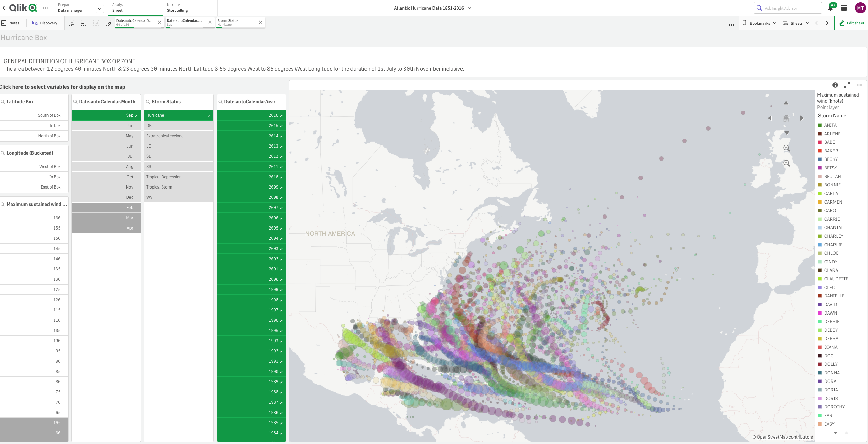This screenshot has width=868, height=444.
Task: Deselect Sep in the Month filter
Action: coord(106,115)
